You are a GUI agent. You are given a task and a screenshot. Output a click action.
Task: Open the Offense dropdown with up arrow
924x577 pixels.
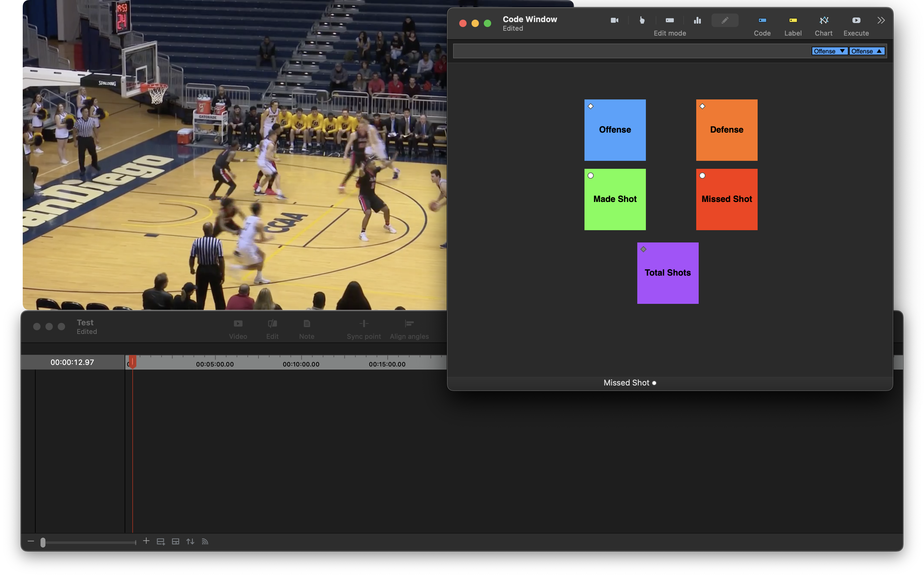[x=867, y=51]
